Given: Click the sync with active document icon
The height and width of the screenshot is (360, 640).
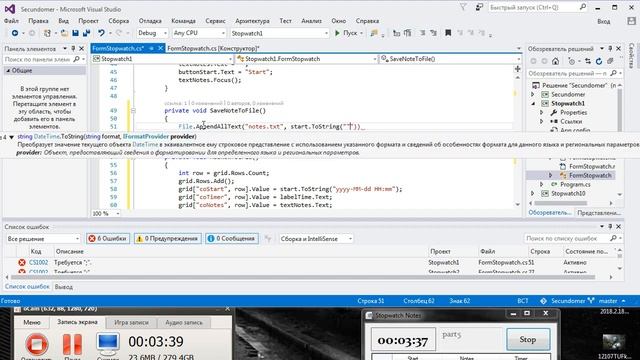Looking at the screenshot, I should (588, 61).
